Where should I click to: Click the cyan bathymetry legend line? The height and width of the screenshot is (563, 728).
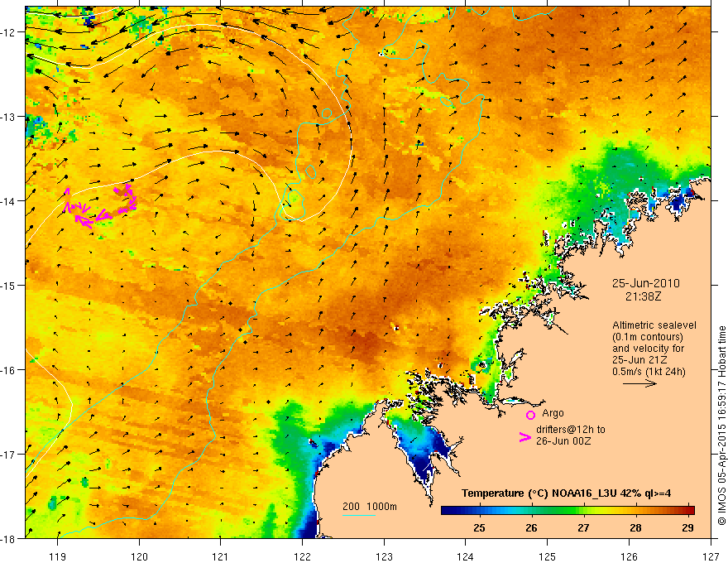click(359, 515)
